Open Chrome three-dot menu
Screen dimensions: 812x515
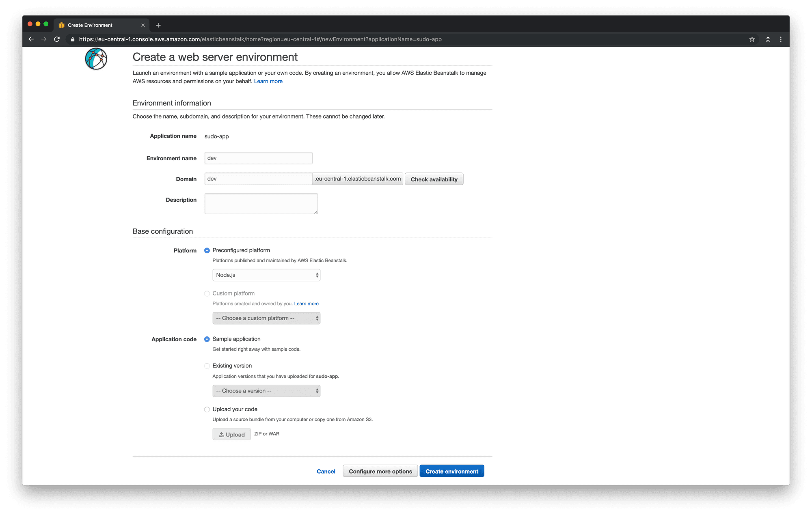pos(781,39)
